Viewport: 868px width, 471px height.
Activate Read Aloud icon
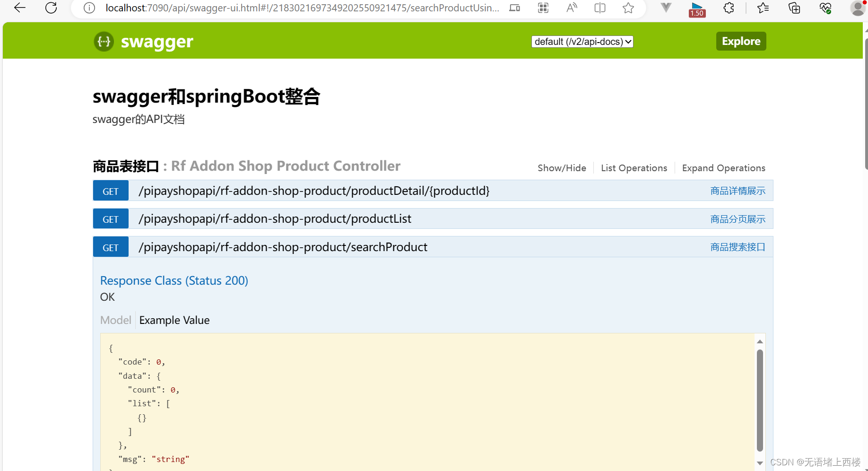[x=572, y=8]
